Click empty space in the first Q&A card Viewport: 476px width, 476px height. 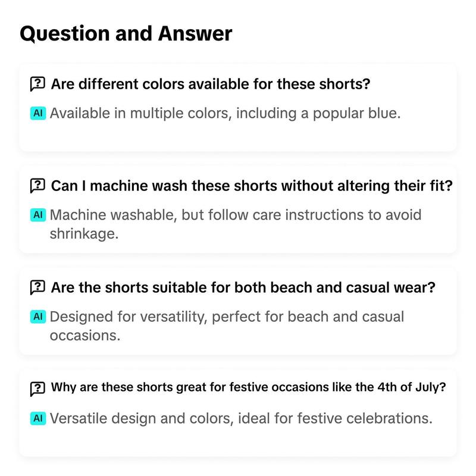pos(237,136)
